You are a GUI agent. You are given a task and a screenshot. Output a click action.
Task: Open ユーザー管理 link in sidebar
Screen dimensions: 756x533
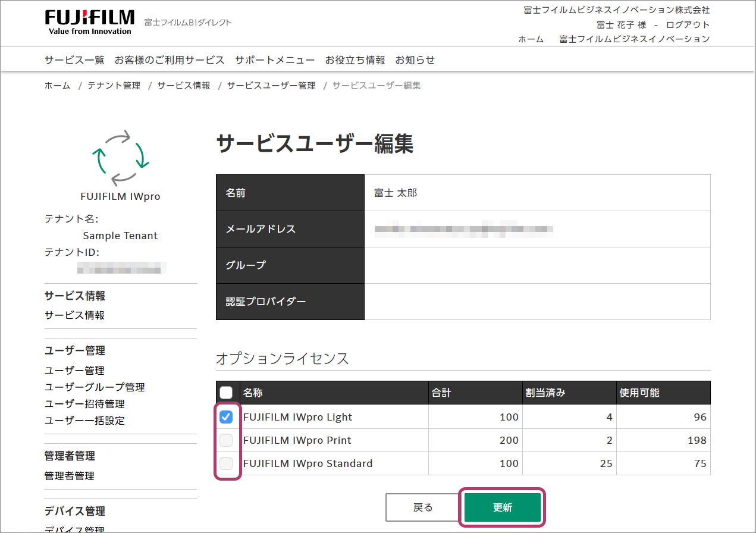click(74, 371)
